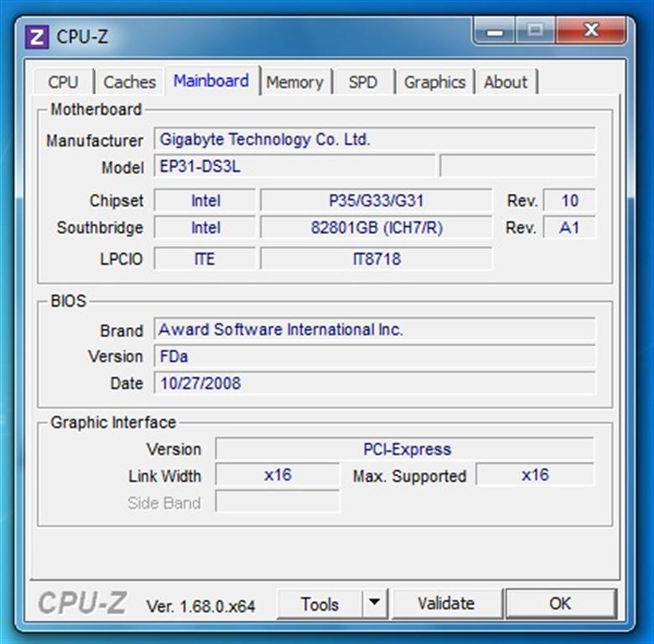Switch to the Graphics tab
Screen dimensions: 654x644
pyautogui.click(x=434, y=81)
